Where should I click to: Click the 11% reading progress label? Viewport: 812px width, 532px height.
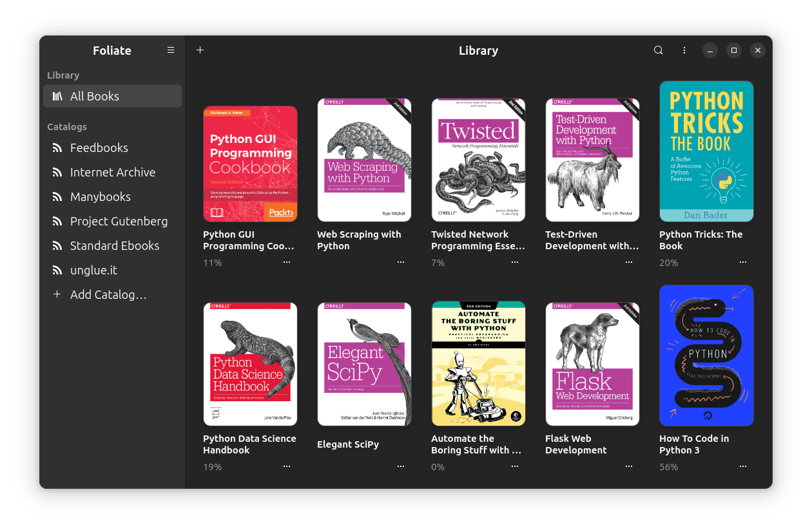point(213,263)
